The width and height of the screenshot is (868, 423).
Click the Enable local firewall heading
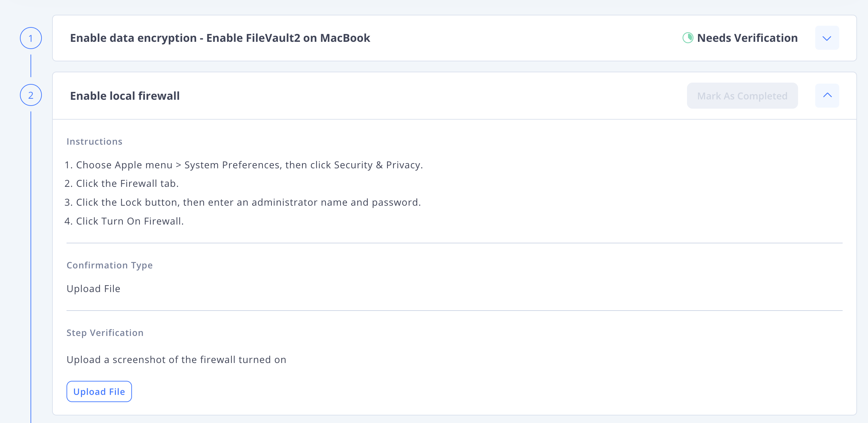coord(125,96)
